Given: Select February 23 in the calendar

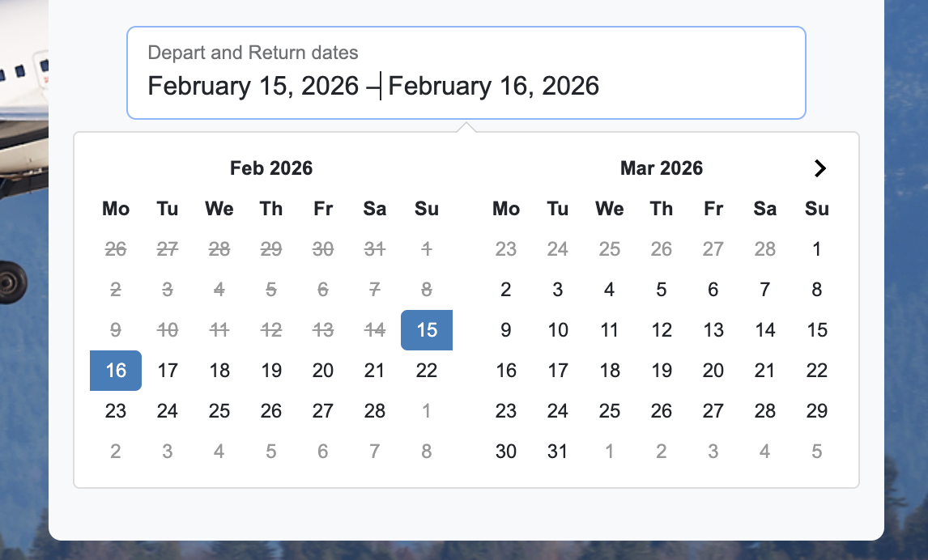Looking at the screenshot, I should click(x=115, y=411).
